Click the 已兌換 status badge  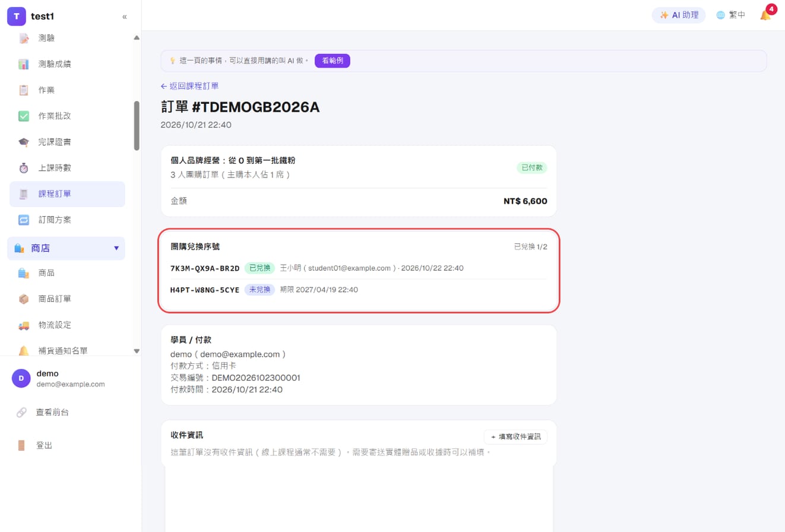tap(259, 268)
